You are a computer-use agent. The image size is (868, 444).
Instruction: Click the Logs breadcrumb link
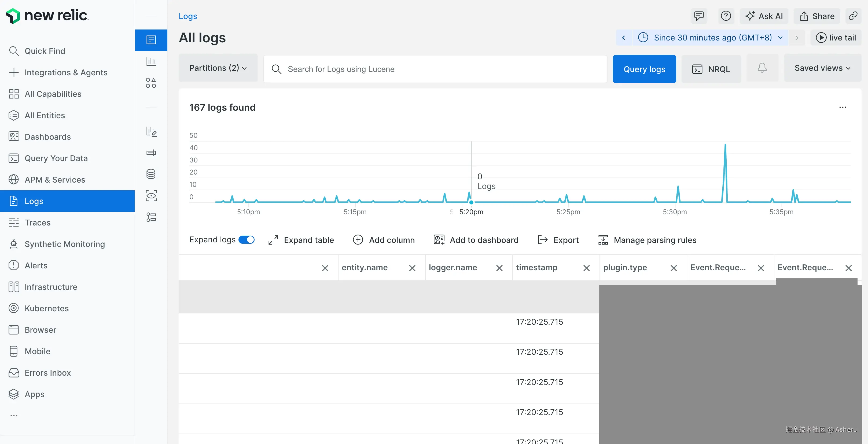(188, 16)
